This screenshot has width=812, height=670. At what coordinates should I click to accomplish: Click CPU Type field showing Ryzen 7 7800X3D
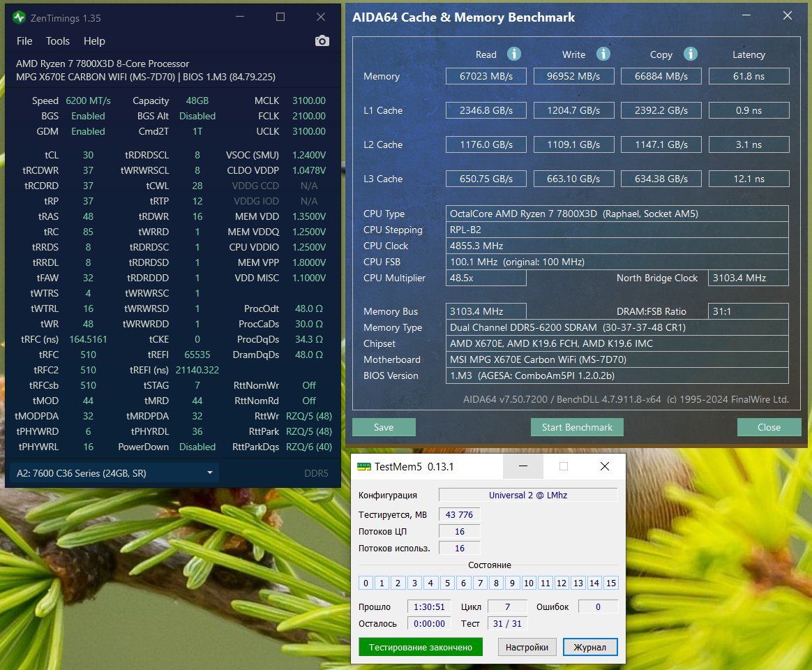[x=617, y=214]
